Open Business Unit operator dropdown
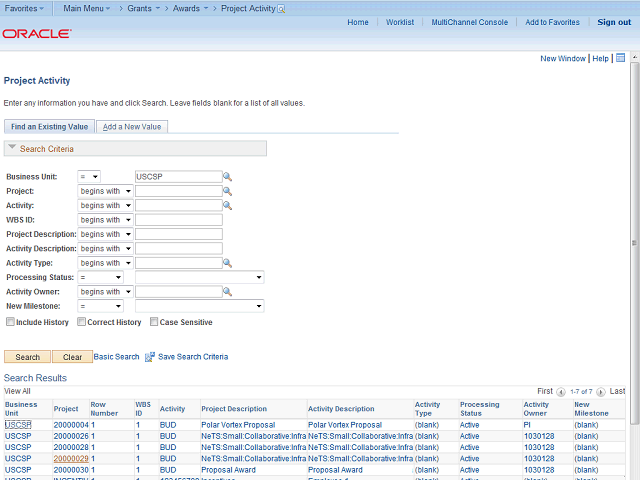 [x=89, y=177]
